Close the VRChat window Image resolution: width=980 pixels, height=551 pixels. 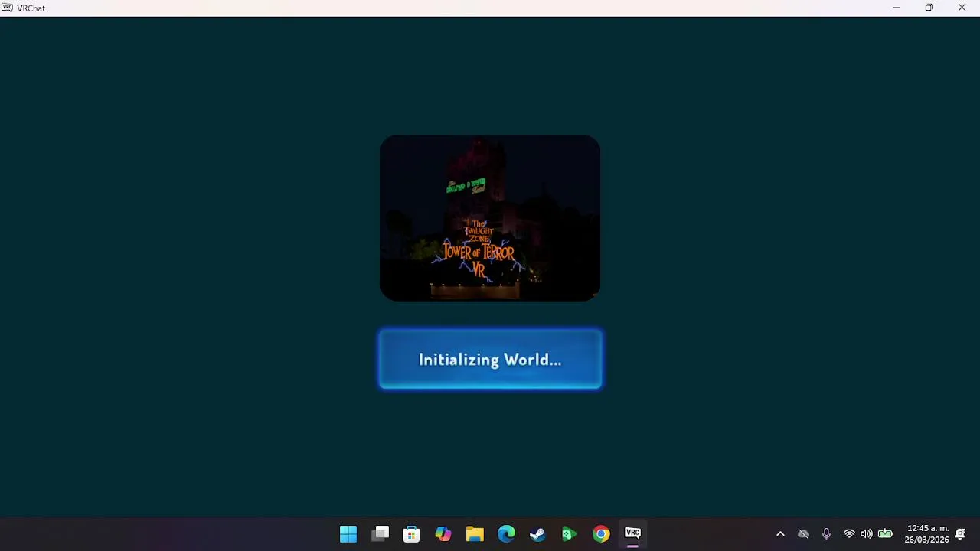[x=962, y=8]
